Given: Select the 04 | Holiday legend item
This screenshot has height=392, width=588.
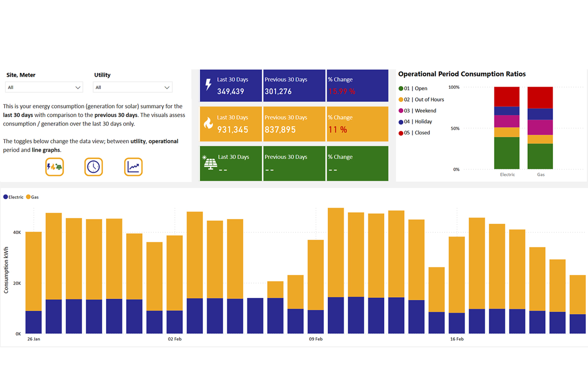Looking at the screenshot, I should [416, 122].
